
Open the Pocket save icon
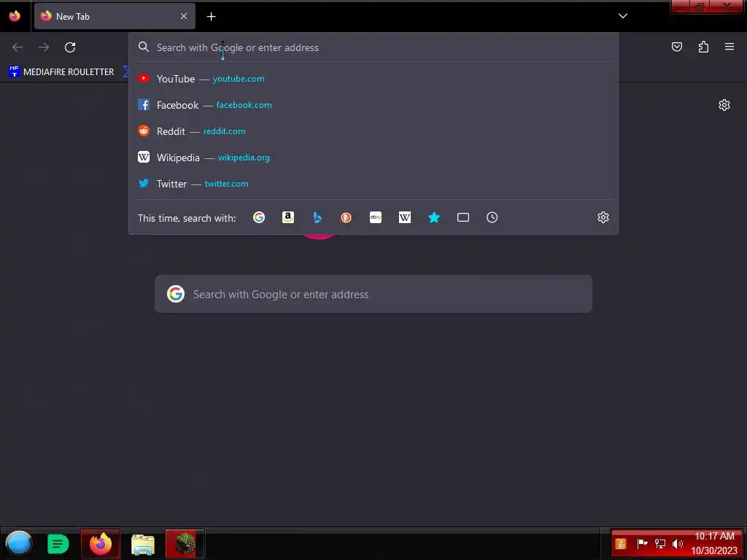point(677,47)
